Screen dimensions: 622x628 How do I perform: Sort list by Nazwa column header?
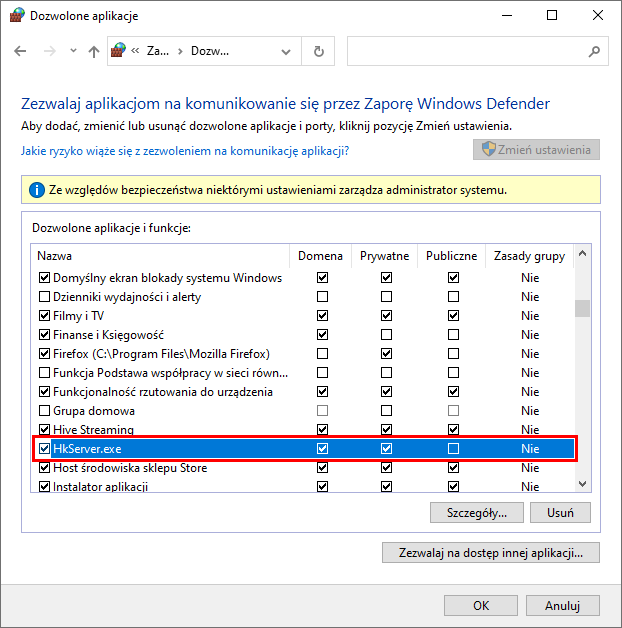[160, 256]
